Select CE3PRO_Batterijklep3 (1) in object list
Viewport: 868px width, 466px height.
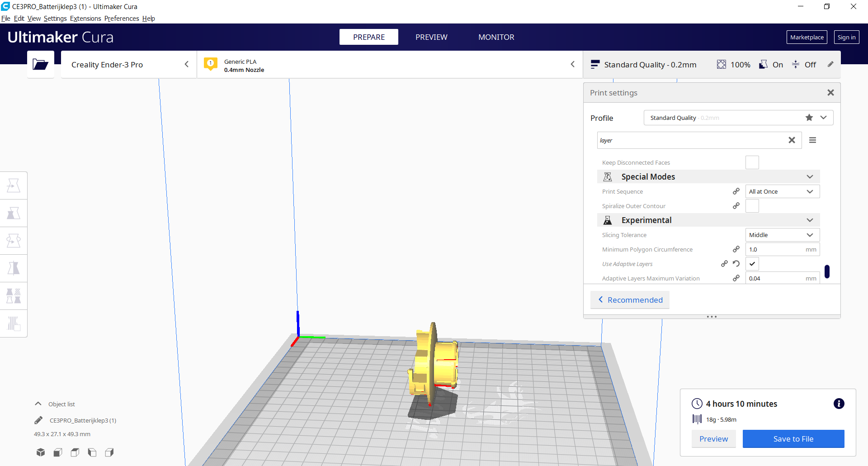(83, 420)
